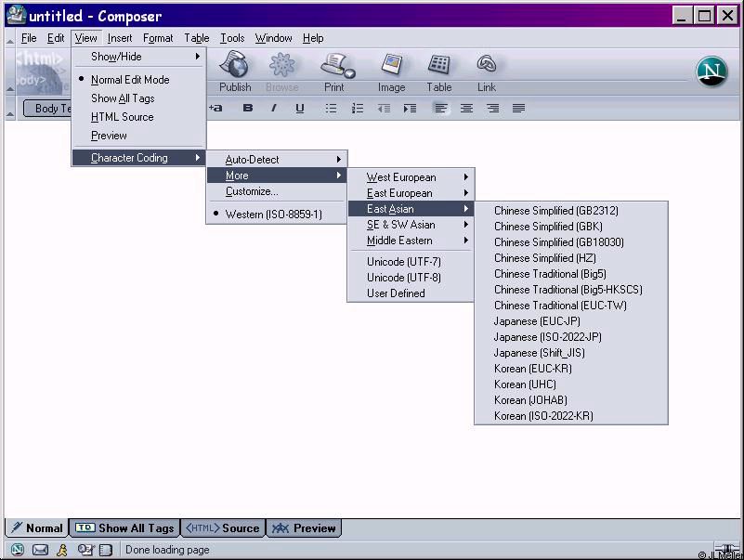The image size is (744, 560).
Task: Select Normal Edit Mode radio item
Action: point(139,79)
